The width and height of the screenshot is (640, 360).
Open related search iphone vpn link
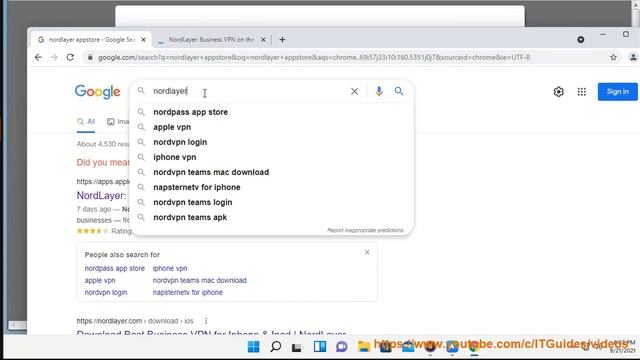click(x=170, y=268)
